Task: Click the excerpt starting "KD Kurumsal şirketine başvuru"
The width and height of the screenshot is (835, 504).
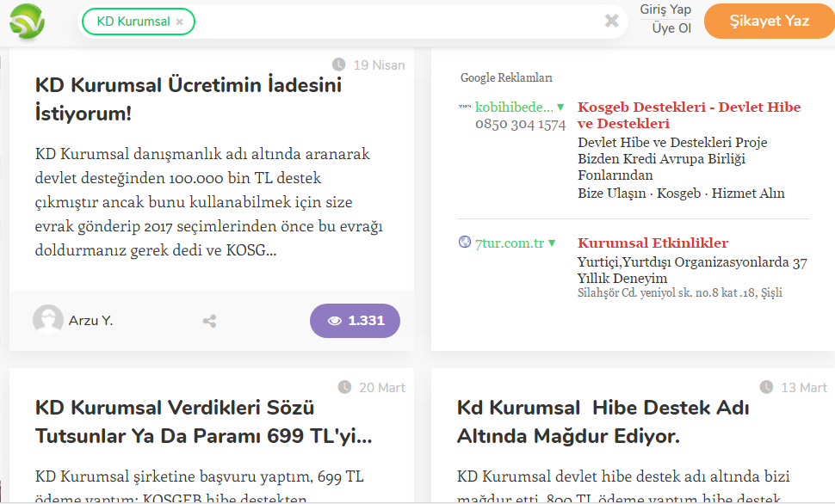Action: [200, 487]
